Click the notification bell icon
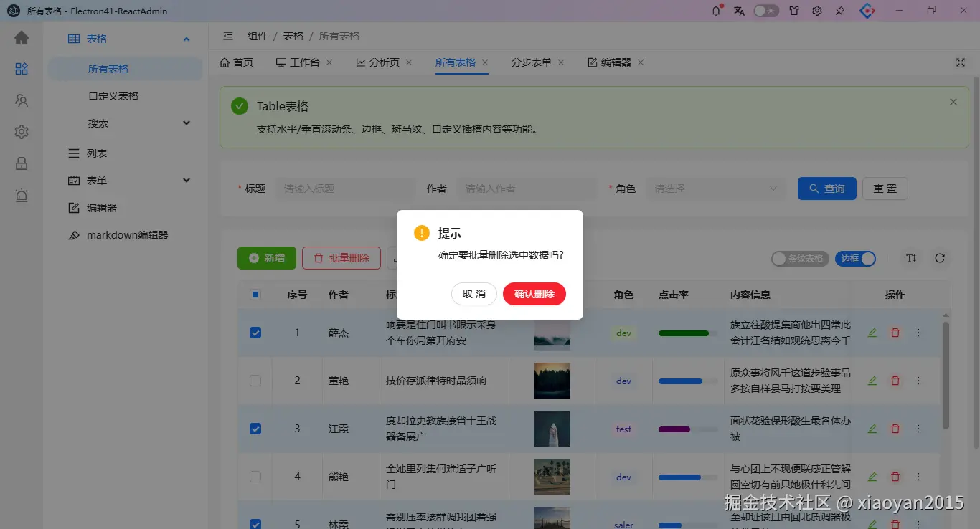980x529 pixels. 716,11
